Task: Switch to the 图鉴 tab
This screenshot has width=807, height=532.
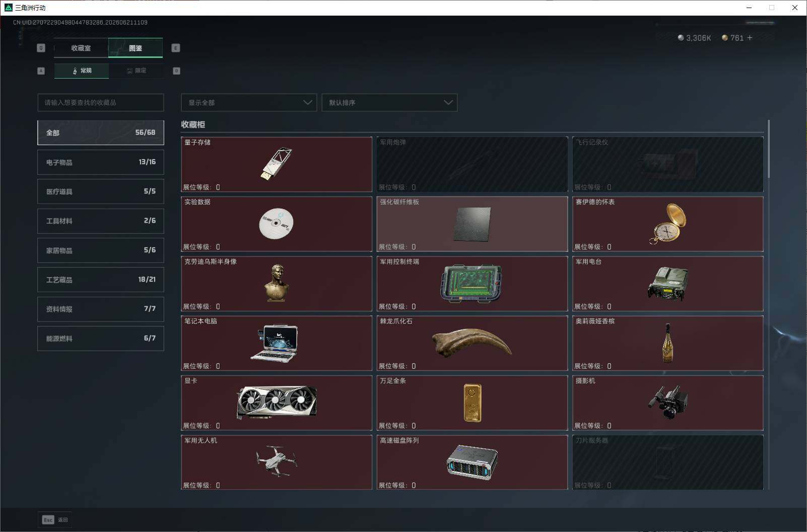Action: 136,48
